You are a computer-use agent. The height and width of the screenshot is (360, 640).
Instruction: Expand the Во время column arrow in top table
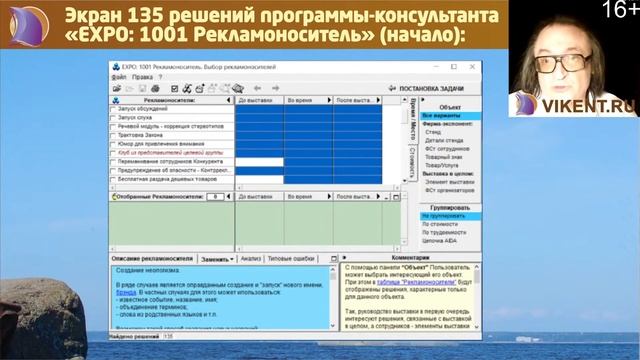329,100
